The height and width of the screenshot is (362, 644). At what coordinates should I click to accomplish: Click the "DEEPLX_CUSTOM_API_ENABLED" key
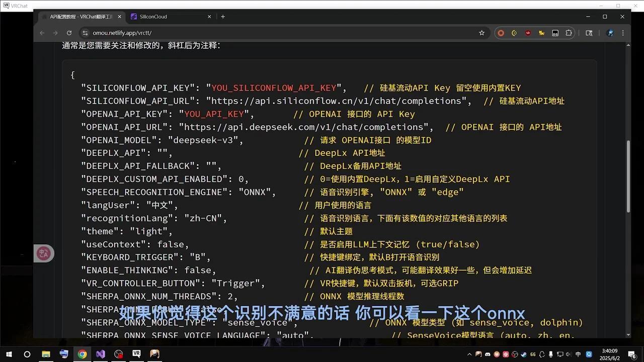[153, 179]
